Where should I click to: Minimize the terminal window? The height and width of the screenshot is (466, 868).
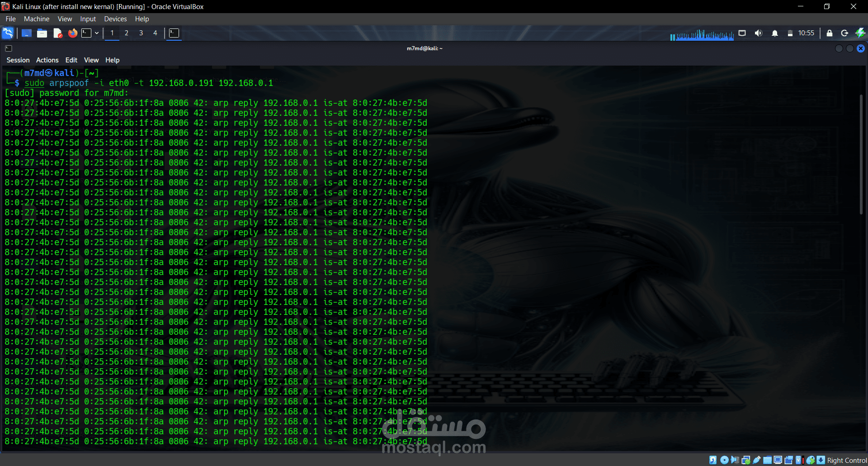839,48
